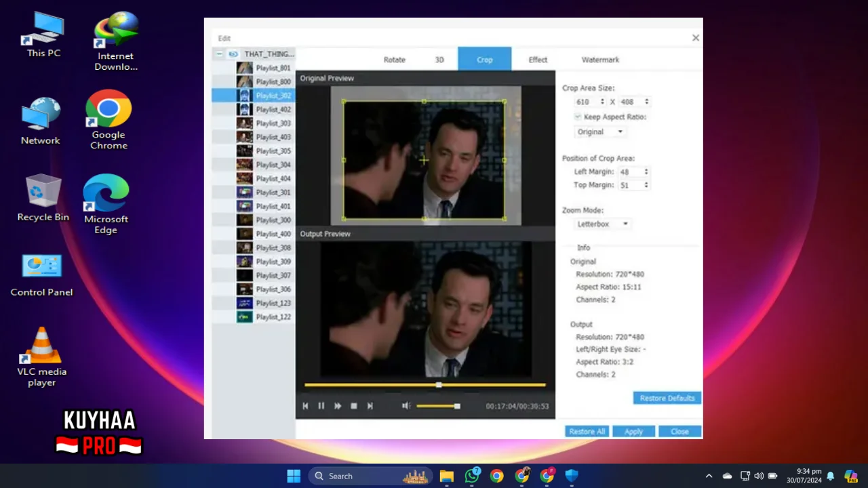Click the Restore All button
The width and height of the screenshot is (868, 488).
click(x=587, y=431)
